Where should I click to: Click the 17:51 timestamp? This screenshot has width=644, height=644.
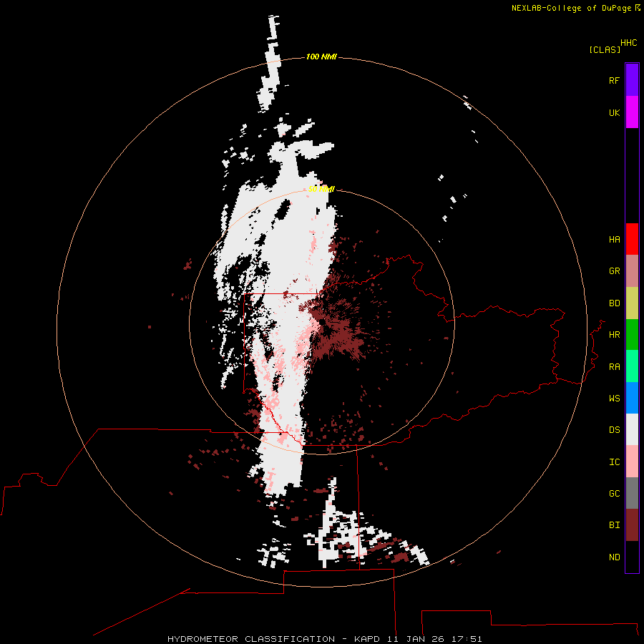click(x=467, y=639)
